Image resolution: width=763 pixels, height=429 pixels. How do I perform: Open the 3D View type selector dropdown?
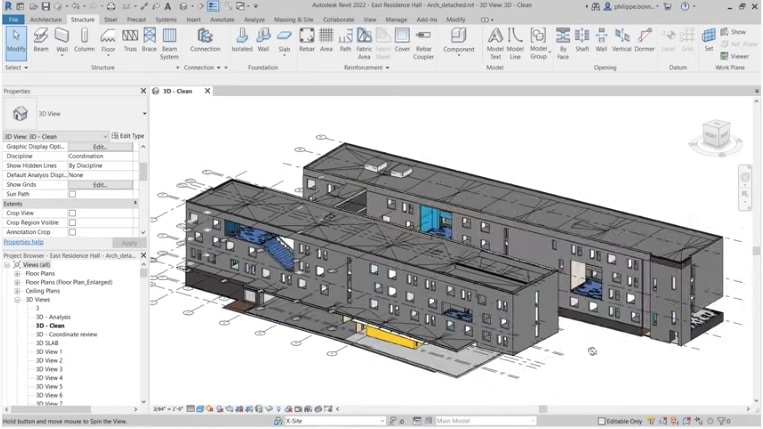[144, 114]
